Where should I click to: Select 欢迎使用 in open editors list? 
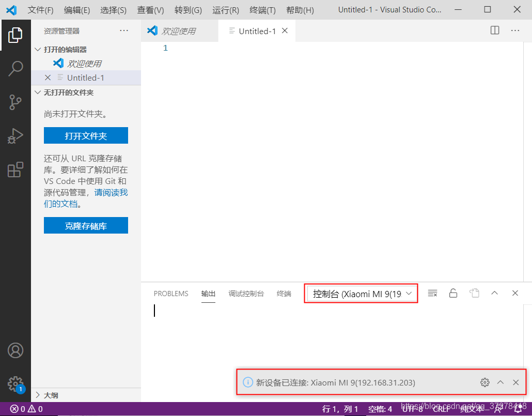86,64
